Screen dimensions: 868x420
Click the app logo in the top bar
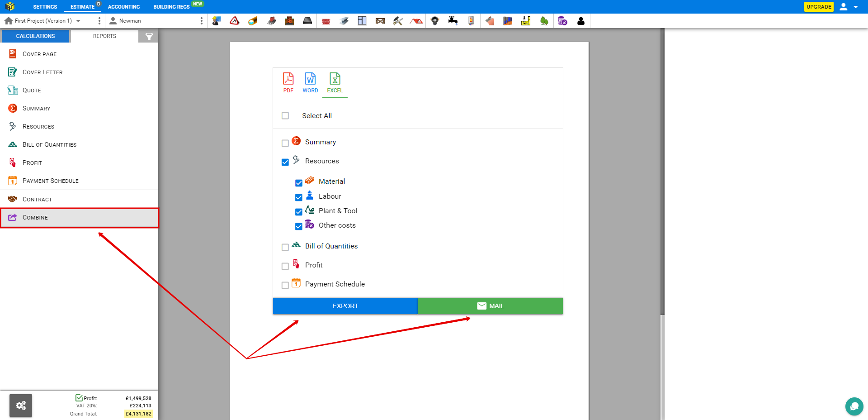[x=10, y=6]
